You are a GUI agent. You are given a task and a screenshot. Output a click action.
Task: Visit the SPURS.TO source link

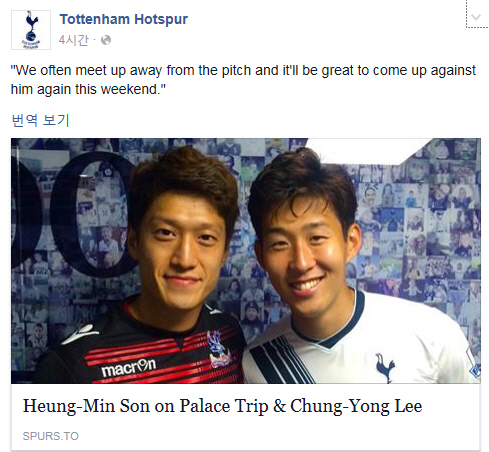pos(51,436)
